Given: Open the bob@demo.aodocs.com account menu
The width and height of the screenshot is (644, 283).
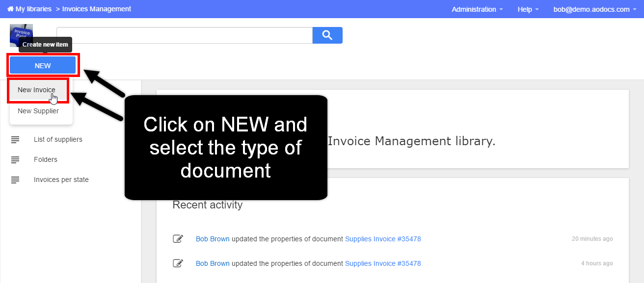Looking at the screenshot, I should tap(595, 9).
